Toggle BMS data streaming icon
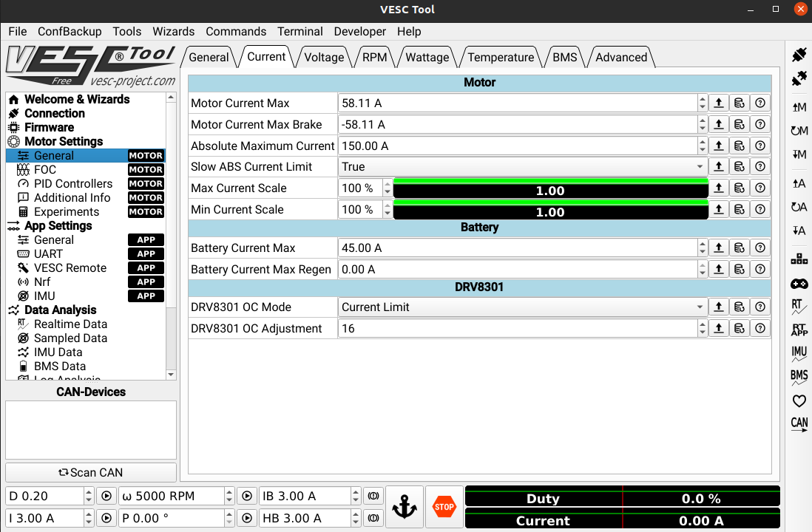Image resolution: width=812 pixels, height=532 pixels. [x=799, y=377]
